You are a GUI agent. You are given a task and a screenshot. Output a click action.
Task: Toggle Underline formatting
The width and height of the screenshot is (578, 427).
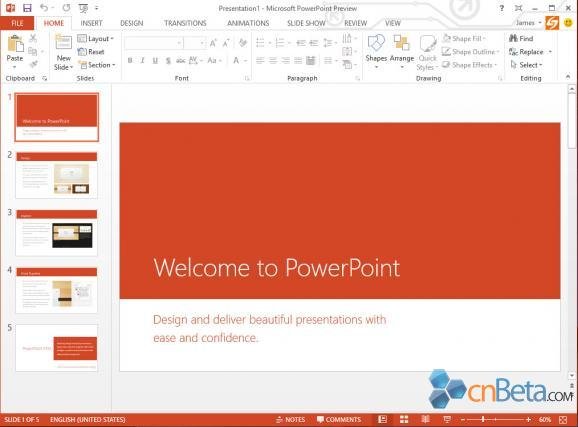pyautogui.click(x=155, y=60)
